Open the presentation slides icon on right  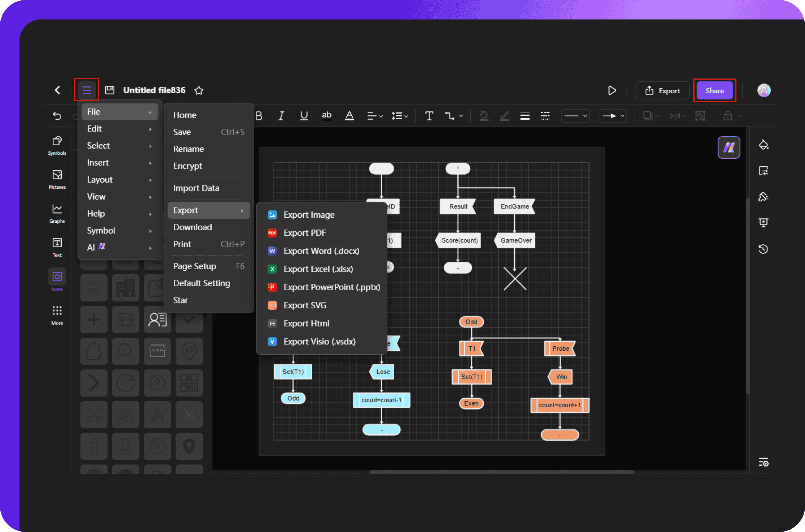763,223
